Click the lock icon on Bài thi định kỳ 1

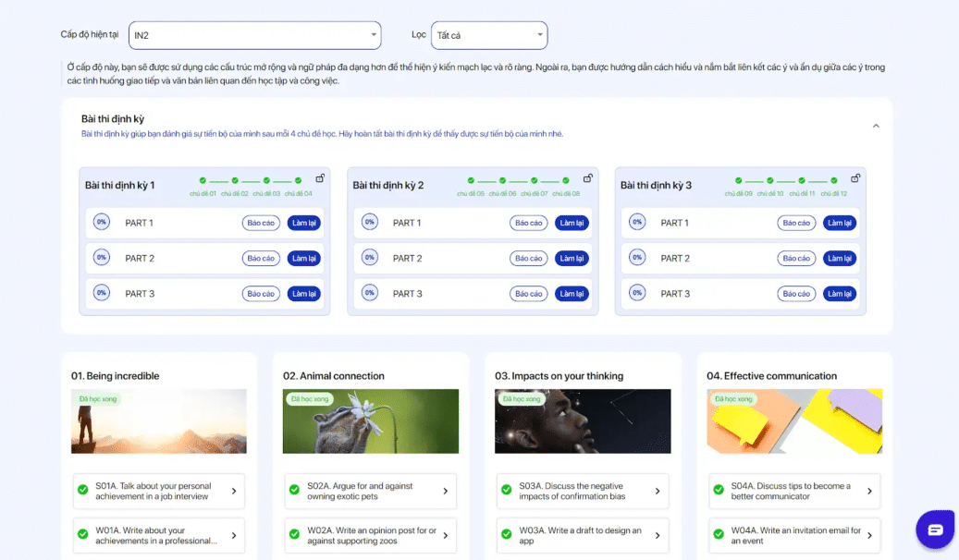pyautogui.click(x=320, y=178)
